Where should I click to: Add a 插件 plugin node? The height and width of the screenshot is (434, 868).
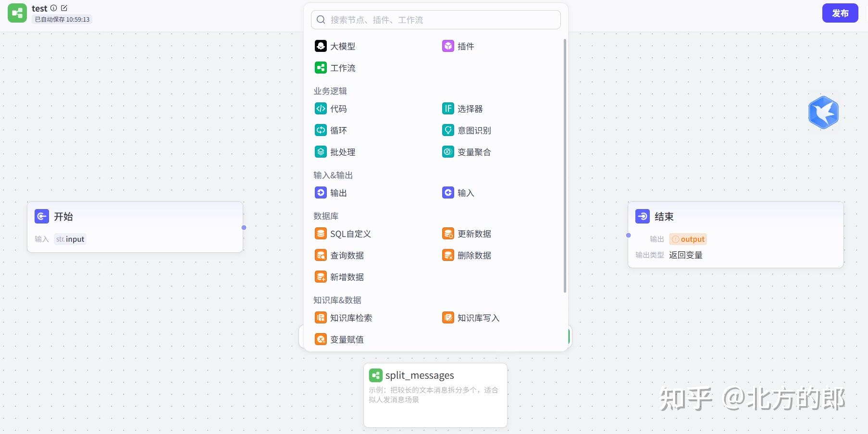(458, 46)
